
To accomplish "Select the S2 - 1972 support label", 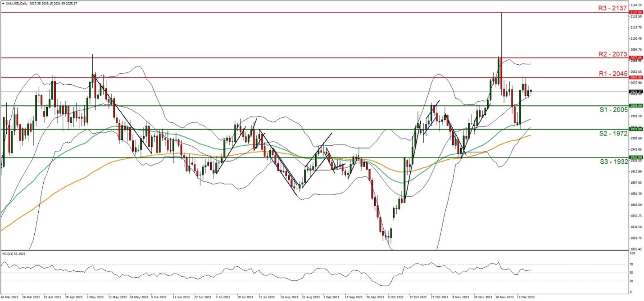I will pos(612,134).
